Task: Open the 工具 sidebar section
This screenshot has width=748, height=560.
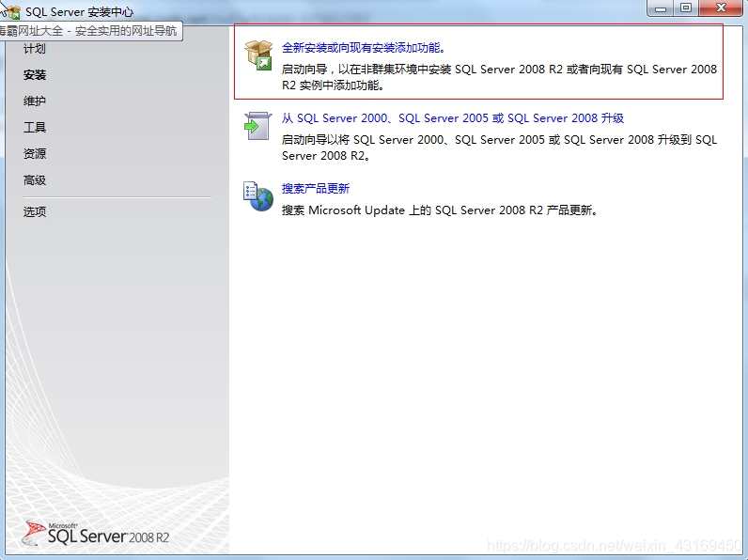Action: [35, 128]
